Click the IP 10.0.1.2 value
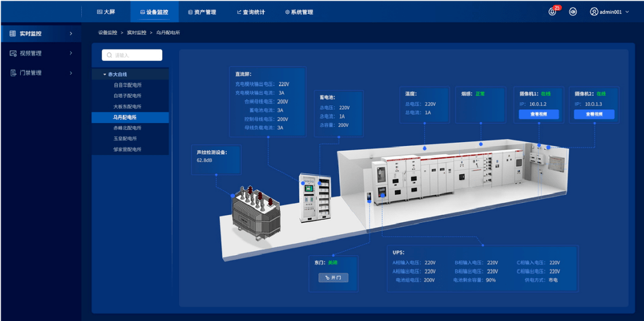Screen dimensions: 644x321 click(538, 105)
